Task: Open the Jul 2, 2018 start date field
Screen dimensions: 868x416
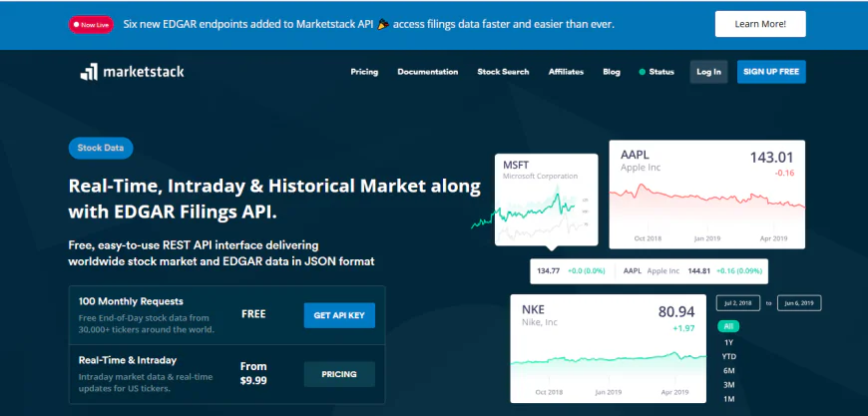Action: point(738,303)
